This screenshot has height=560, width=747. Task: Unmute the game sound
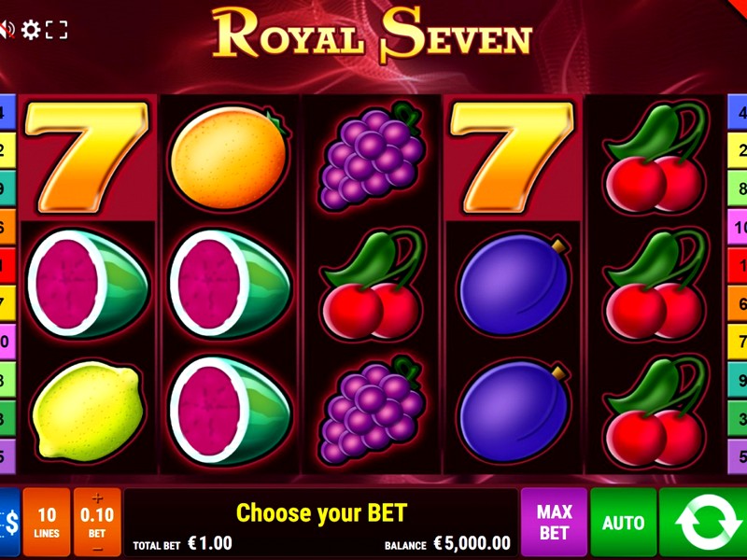(x=7, y=30)
